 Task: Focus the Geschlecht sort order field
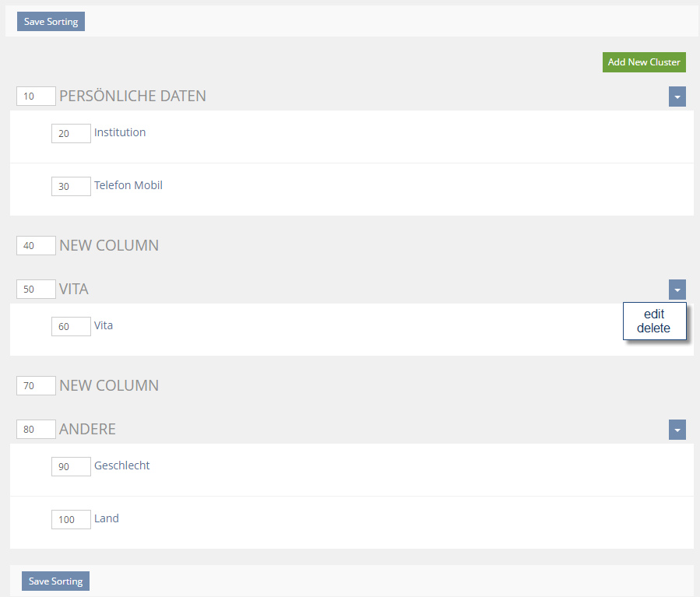click(x=71, y=467)
